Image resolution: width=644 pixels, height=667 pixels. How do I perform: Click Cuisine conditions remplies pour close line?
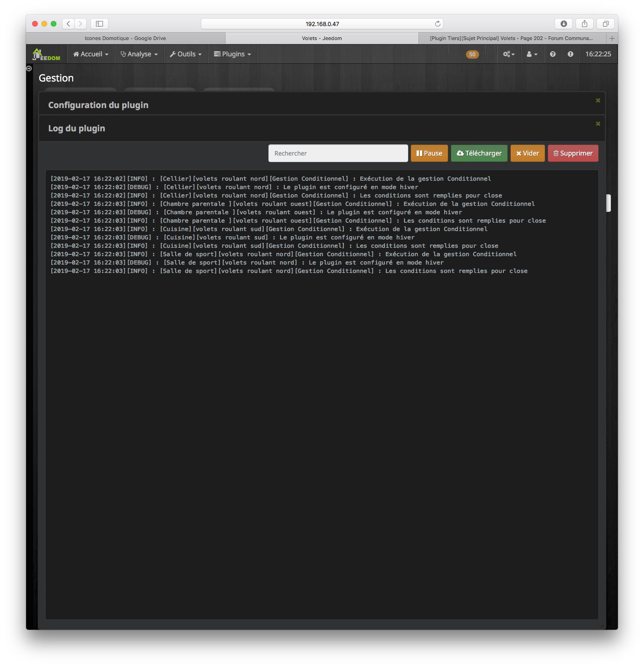274,246
